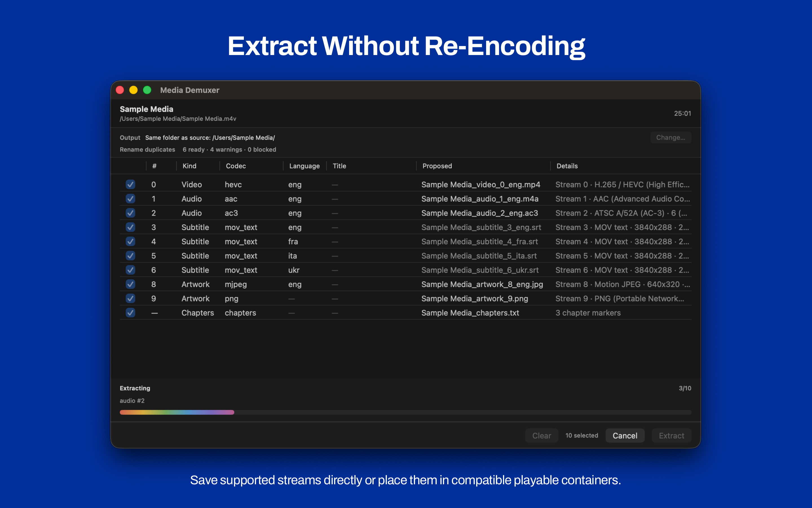Viewport: 812px width, 508px height.
Task: Select Sample Media_artwork_9.png cell
Action: tap(475, 298)
